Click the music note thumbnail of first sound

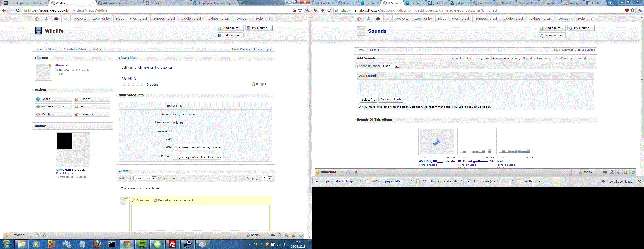coord(436,142)
